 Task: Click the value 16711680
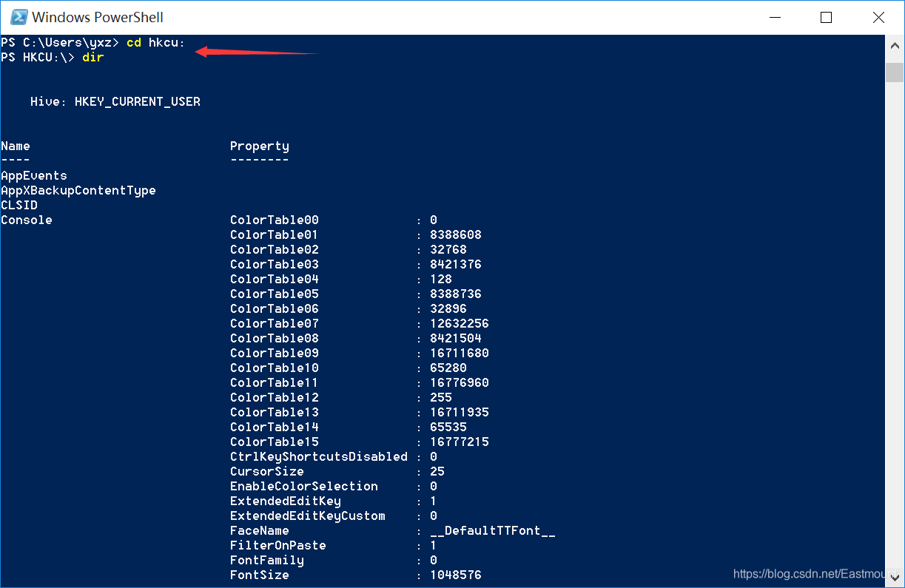[x=460, y=353]
